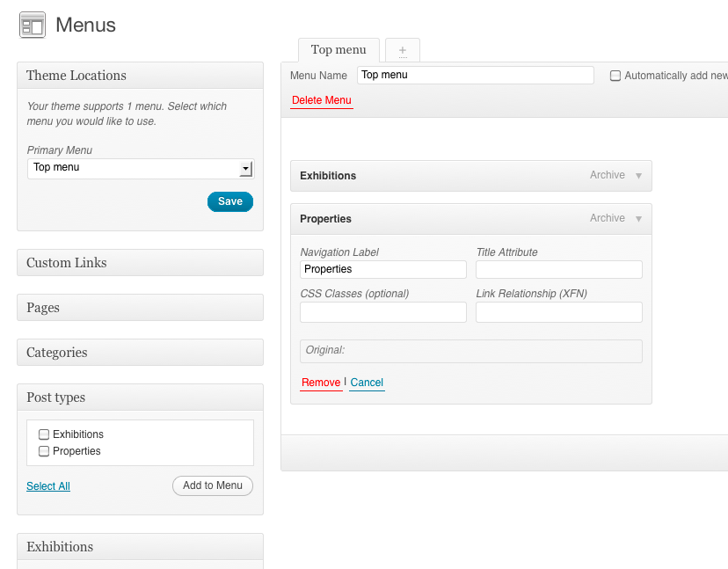Click the Menus page icon
The width and height of the screenshot is (728, 569).
(32, 25)
